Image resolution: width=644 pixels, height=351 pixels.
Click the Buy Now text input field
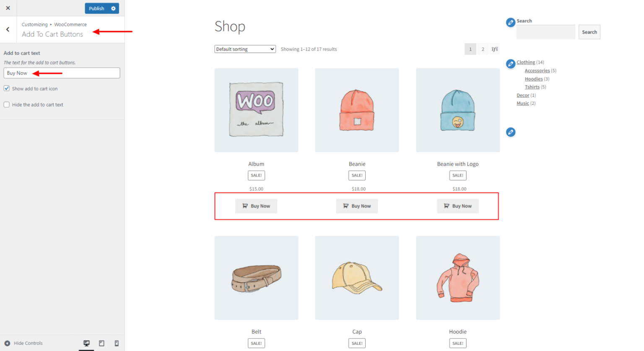(x=61, y=73)
